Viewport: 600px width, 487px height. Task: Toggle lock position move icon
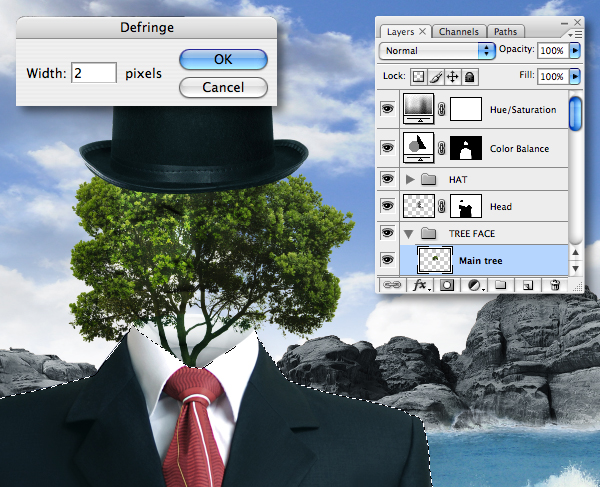pyautogui.click(x=453, y=77)
